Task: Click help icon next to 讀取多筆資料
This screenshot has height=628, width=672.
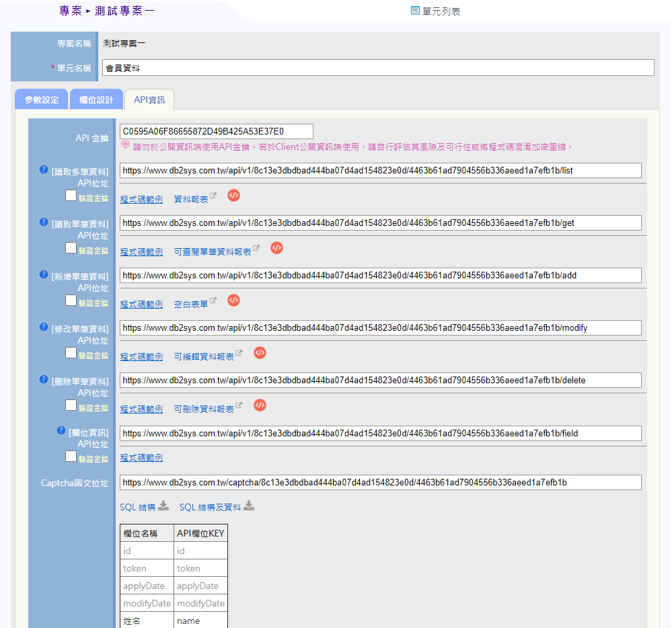Action: click(44, 170)
